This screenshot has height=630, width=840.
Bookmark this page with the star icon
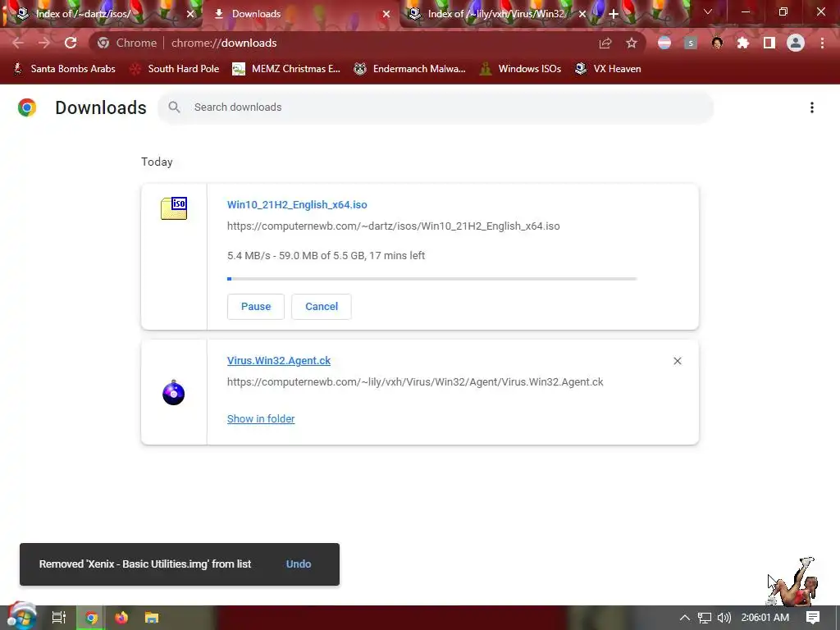tap(632, 43)
